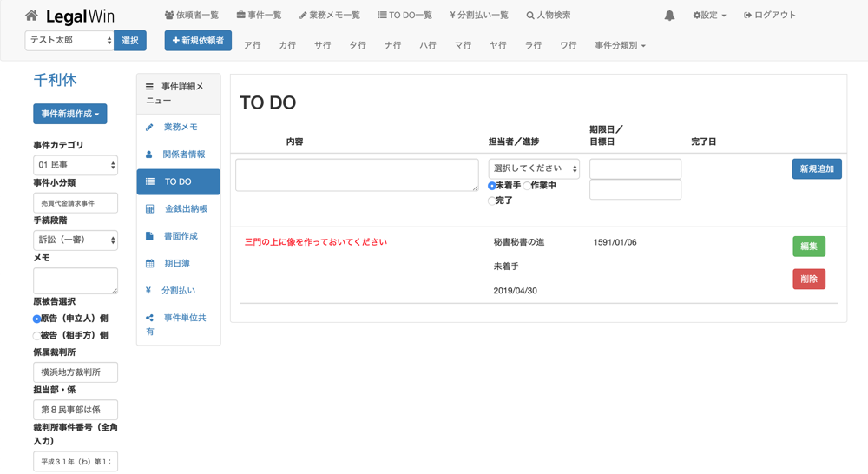868x474 pixels.
Task: Click the calendar icon beside 期日簿
Action: (x=149, y=263)
